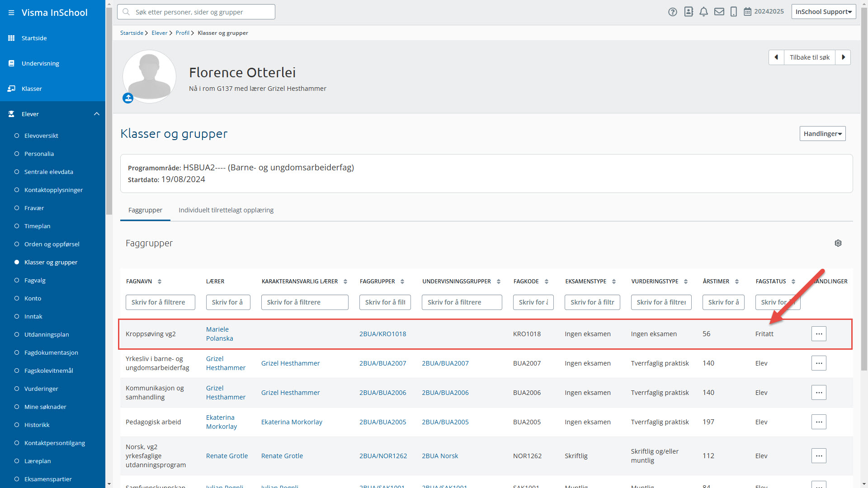Open 2BUA/KRO1018 faggruppe link
This screenshot has width=868, height=488.
click(x=382, y=334)
